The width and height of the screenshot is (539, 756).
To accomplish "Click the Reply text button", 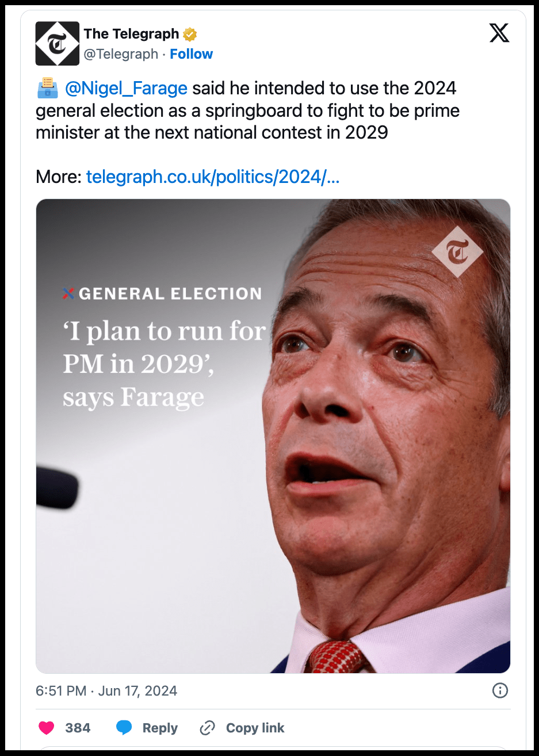I will tap(160, 728).
